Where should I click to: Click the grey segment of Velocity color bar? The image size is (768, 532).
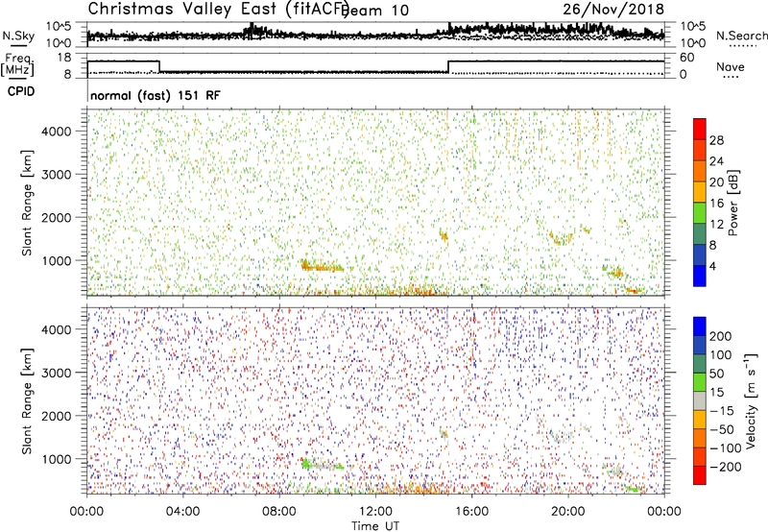tap(700, 400)
